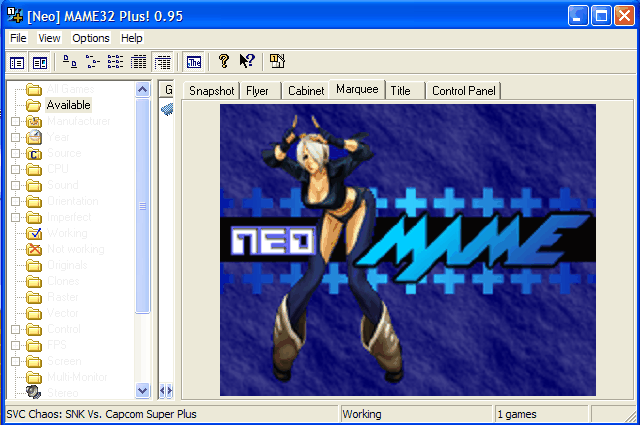
Task: Open the Options menu
Action: (x=91, y=38)
